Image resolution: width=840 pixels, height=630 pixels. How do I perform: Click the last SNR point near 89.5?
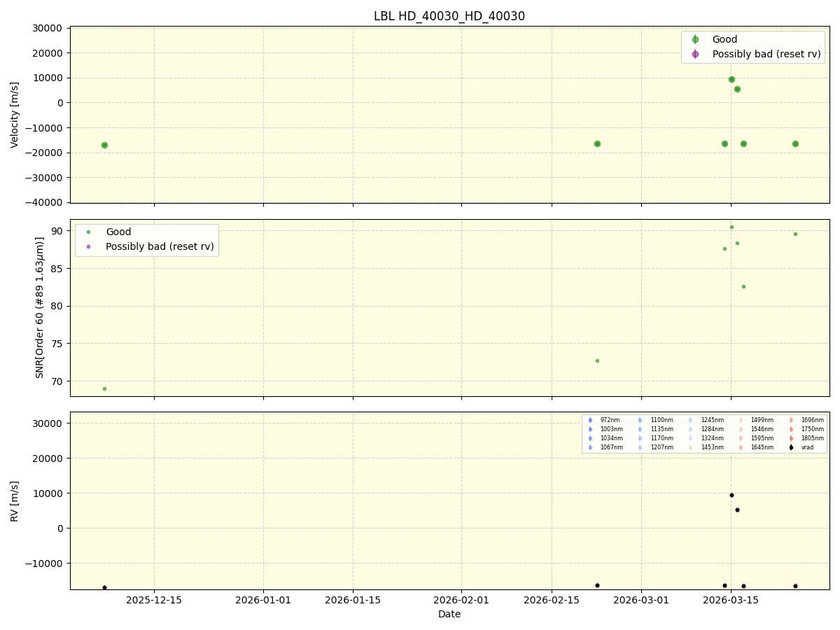coord(795,234)
